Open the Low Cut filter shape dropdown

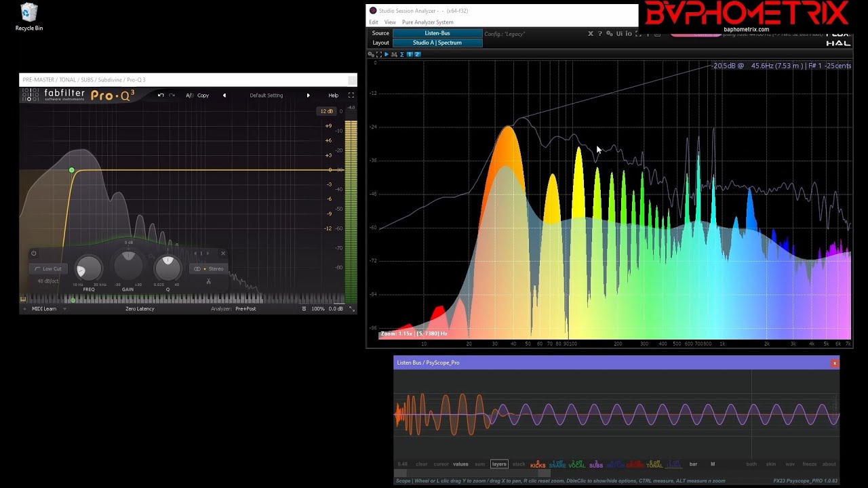pos(49,269)
